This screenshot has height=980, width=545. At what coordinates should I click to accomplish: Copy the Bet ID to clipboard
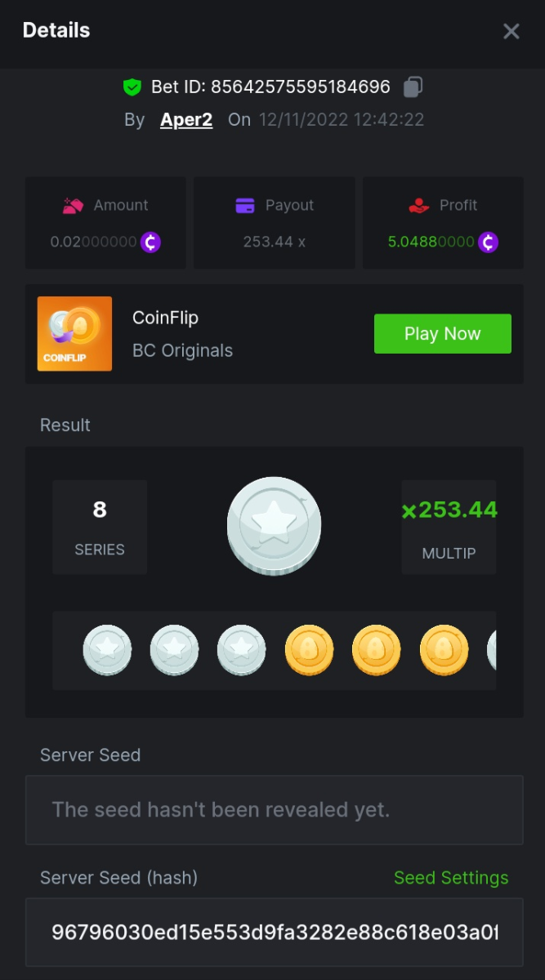pyautogui.click(x=413, y=87)
